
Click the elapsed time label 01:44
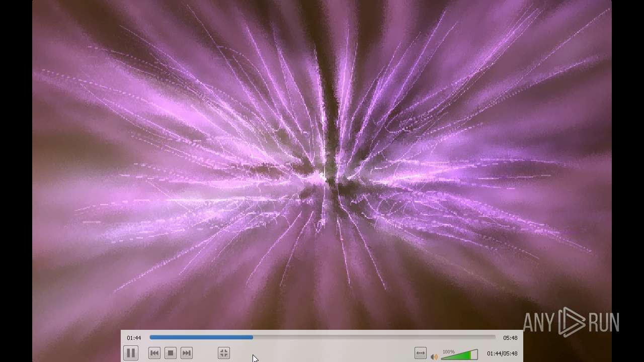(x=134, y=338)
